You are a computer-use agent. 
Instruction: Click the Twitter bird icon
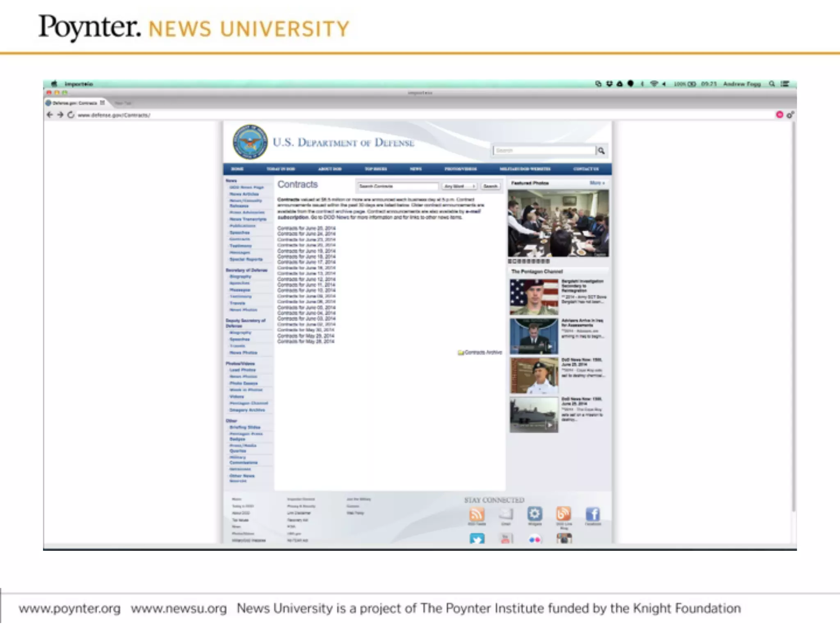tap(477, 539)
